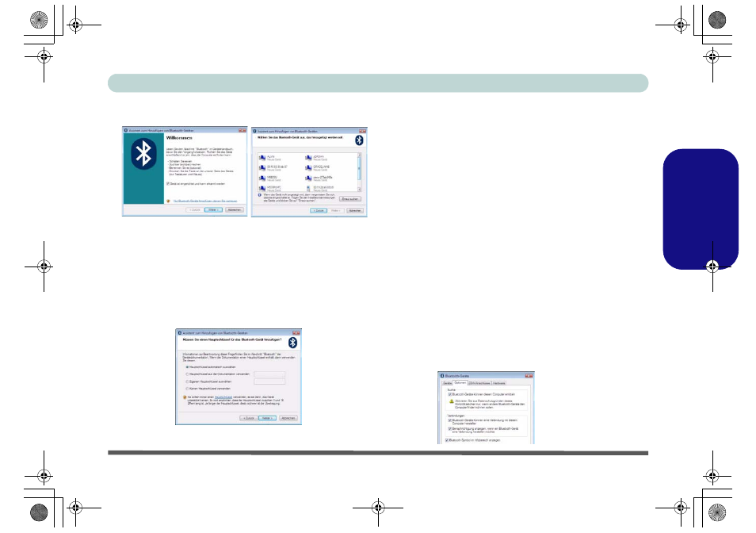Click the yellow warning icon in the Suche group
756x533 pixels.
[x=452, y=401]
